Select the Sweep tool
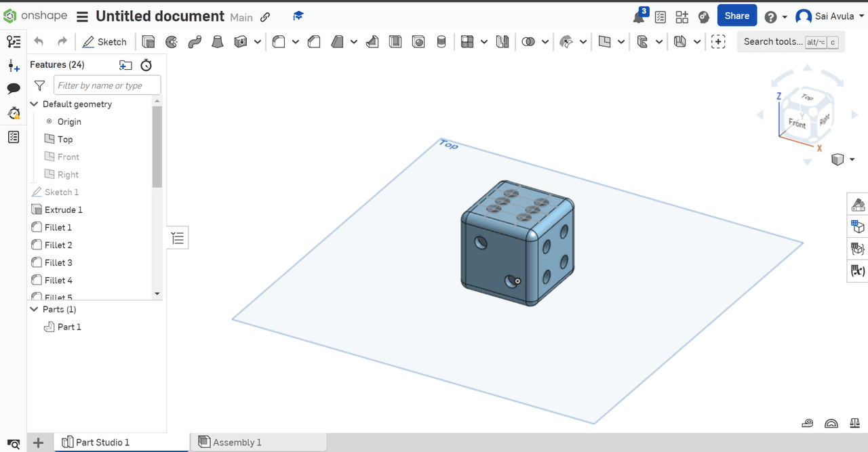Screen dimensions: 868x452 tap(195, 42)
